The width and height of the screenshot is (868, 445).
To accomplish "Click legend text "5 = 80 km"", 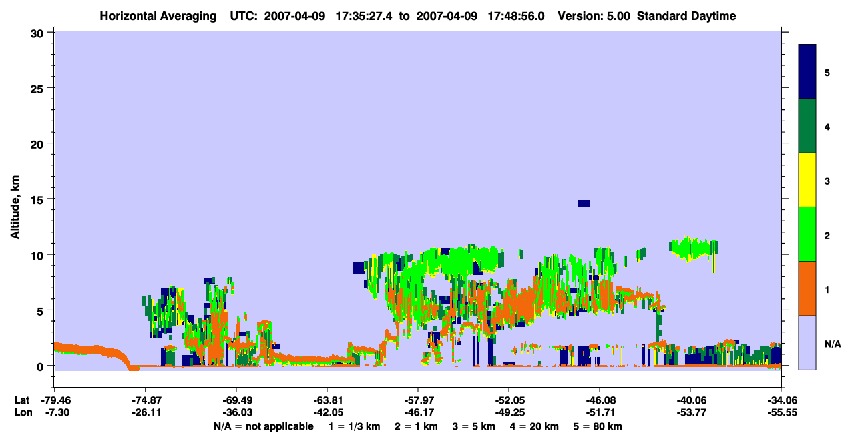I will tap(598, 426).
